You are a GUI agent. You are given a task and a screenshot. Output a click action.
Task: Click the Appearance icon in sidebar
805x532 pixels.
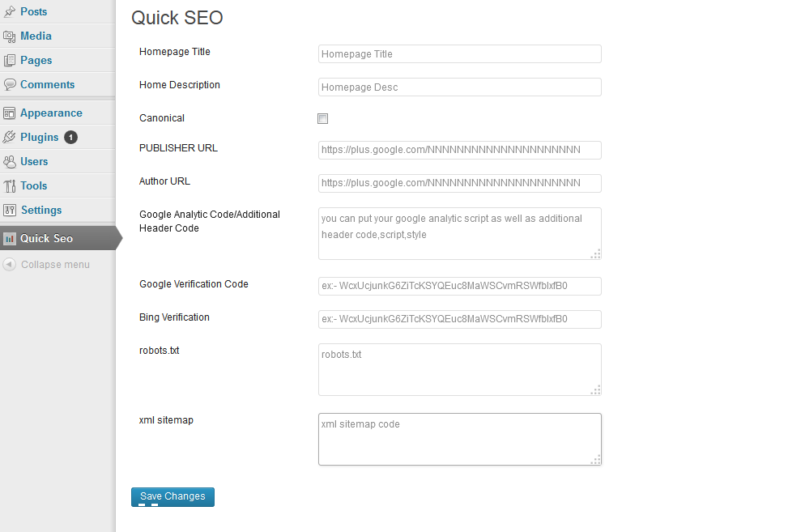point(9,113)
